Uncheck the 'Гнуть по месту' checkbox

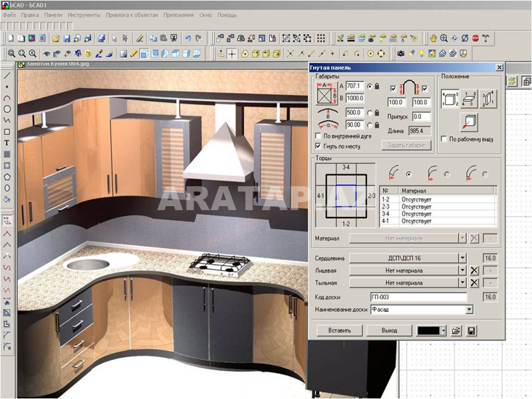click(x=318, y=146)
